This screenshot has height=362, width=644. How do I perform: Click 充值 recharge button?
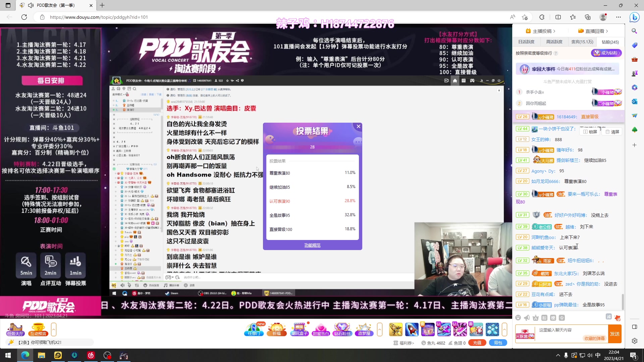[x=477, y=343]
